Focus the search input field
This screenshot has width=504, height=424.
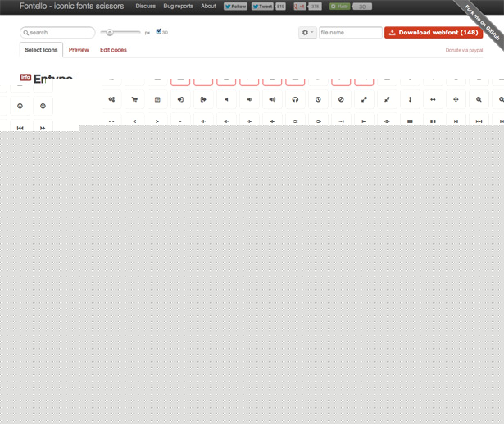click(57, 33)
